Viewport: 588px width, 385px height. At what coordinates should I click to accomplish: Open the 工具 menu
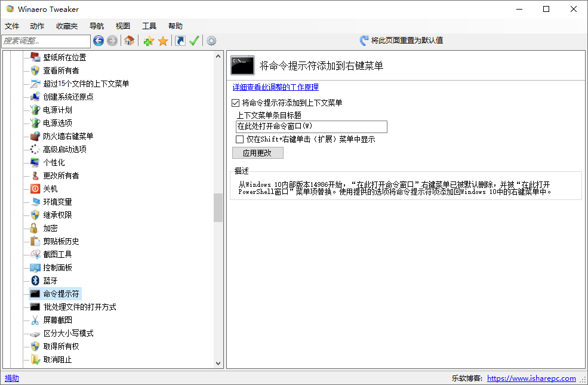[x=149, y=26]
